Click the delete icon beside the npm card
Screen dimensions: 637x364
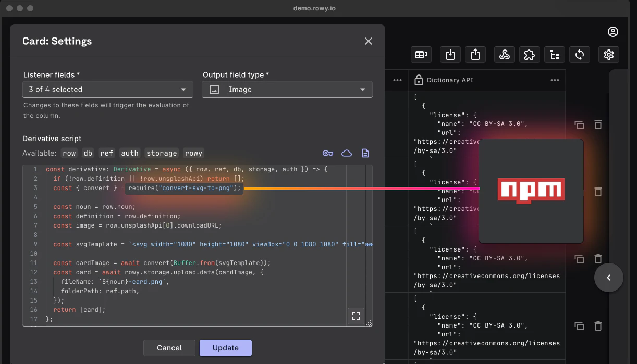(x=598, y=192)
